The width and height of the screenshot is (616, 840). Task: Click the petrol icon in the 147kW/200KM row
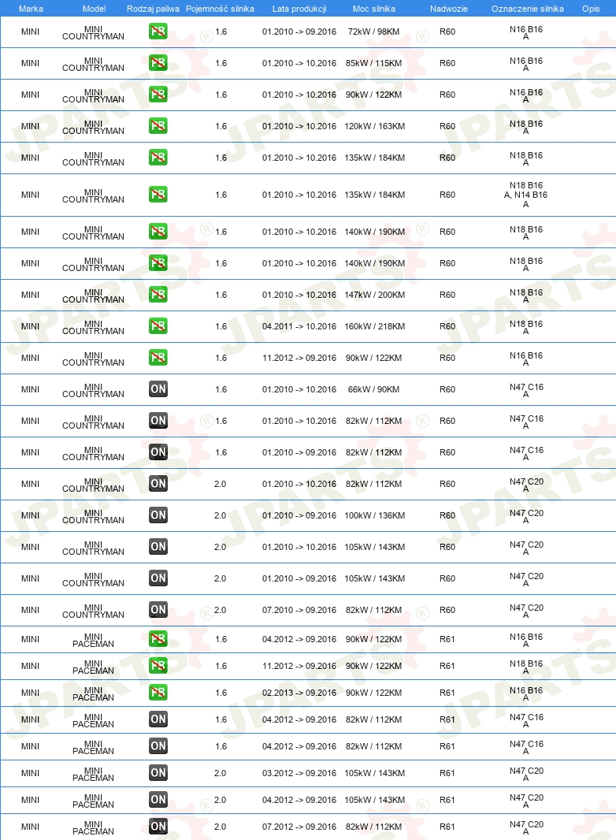[158, 295]
